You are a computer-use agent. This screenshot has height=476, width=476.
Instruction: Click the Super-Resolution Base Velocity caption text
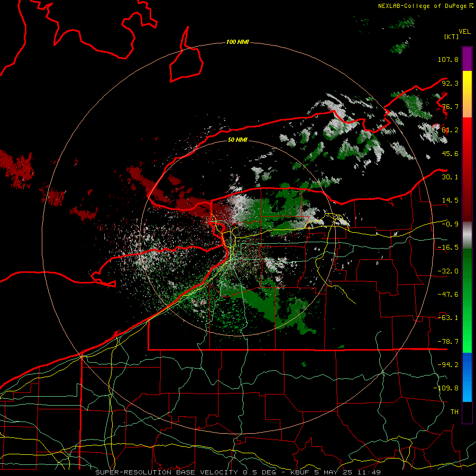[x=167, y=472]
